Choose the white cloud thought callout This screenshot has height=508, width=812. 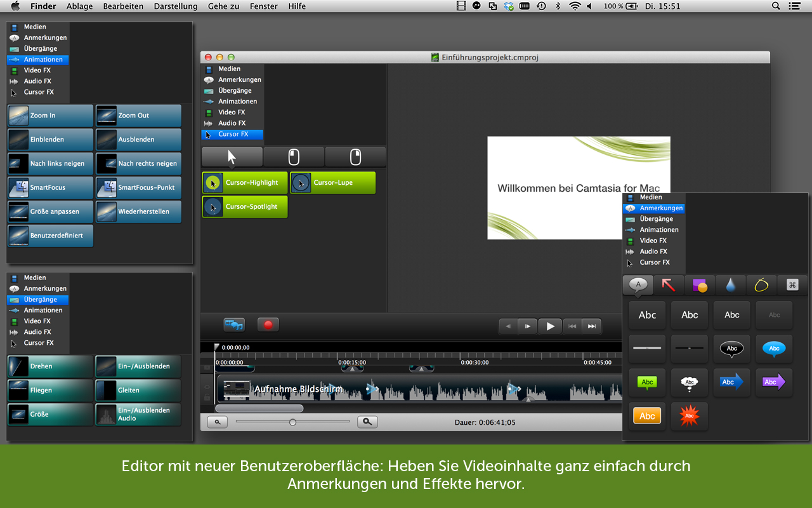point(690,382)
